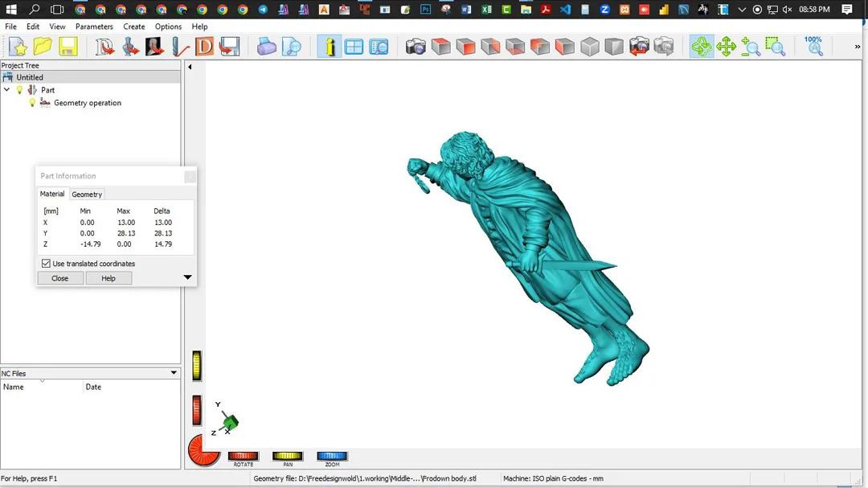This screenshot has width=868, height=488.
Task: Open the Create menu
Action: [x=134, y=27]
